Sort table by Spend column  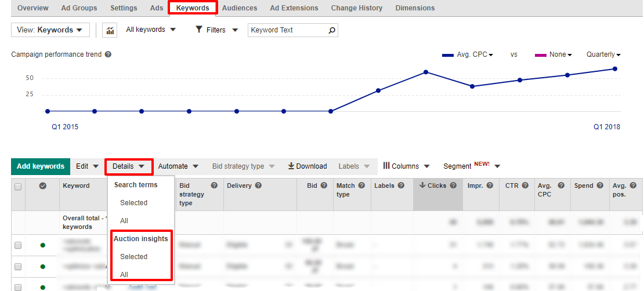click(x=584, y=185)
